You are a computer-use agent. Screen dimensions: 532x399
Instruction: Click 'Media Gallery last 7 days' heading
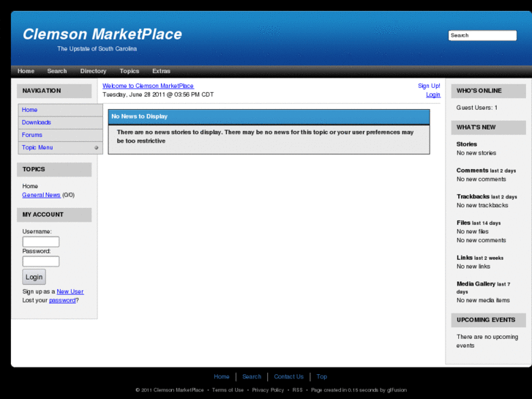483,288
